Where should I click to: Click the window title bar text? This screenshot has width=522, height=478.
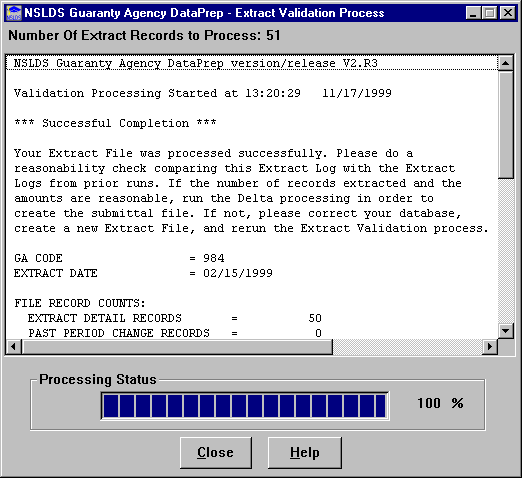(204, 13)
